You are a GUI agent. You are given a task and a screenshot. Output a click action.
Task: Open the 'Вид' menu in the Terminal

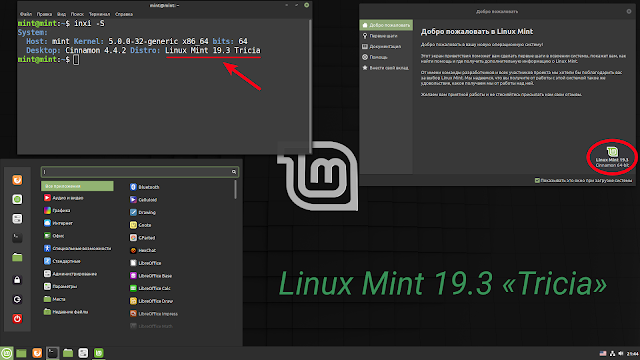[x=61, y=14]
